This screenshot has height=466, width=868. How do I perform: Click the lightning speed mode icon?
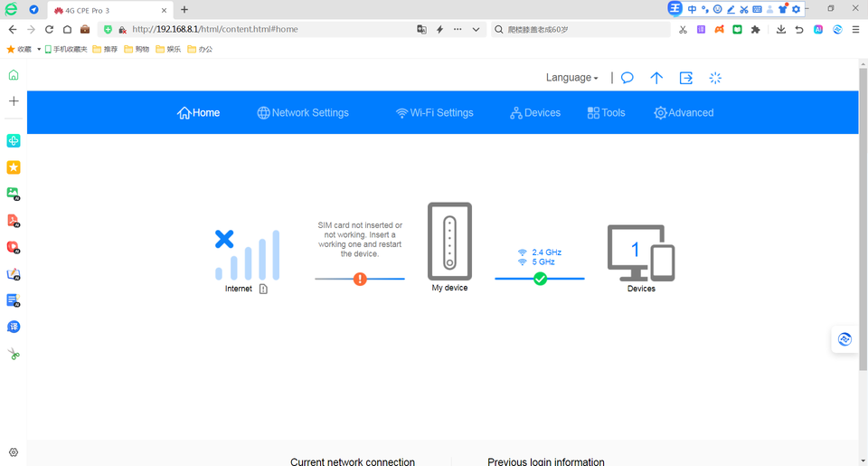(x=439, y=29)
